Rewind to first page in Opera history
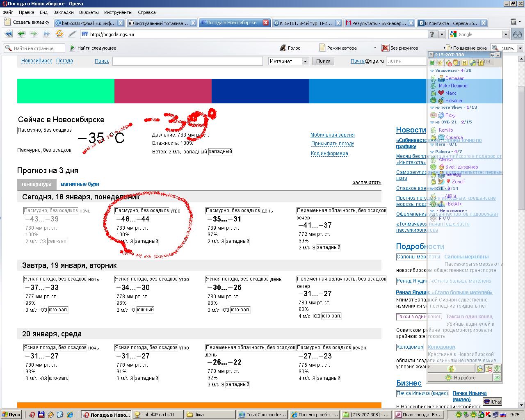This screenshot has width=525, height=420. pyautogui.click(x=8, y=34)
